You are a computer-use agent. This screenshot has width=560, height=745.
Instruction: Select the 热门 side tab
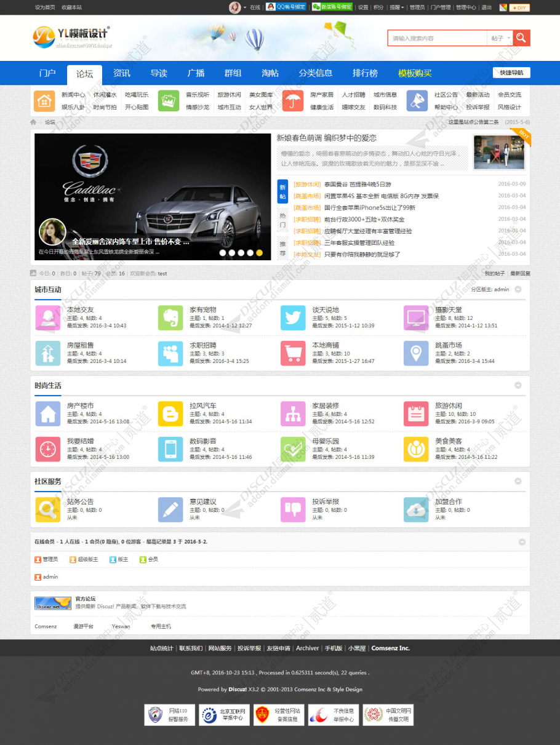click(282, 220)
